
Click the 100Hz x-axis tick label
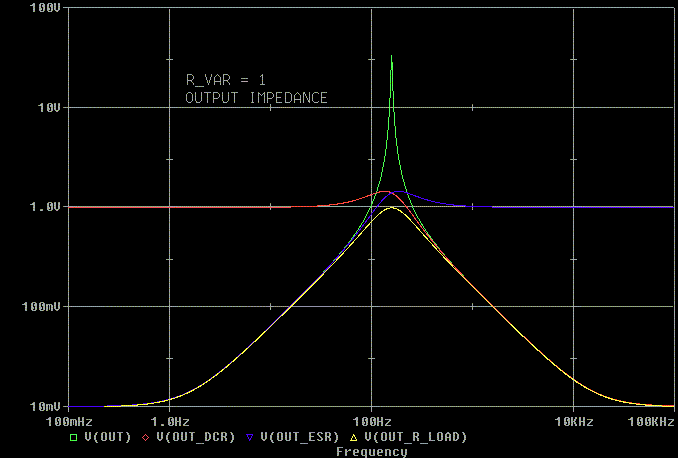371,423
